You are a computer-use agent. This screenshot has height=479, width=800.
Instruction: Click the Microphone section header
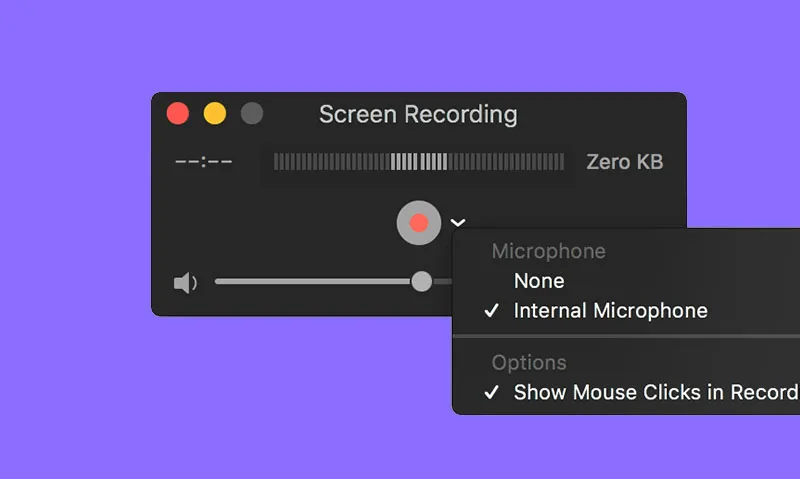[x=548, y=252]
